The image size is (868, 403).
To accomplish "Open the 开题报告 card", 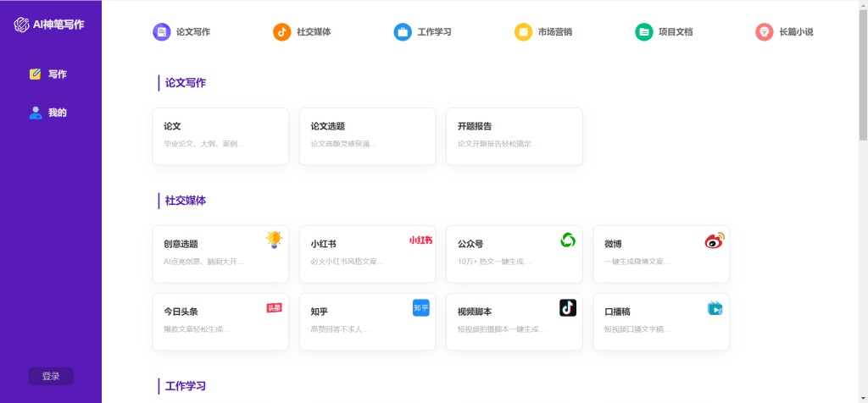I will click(514, 135).
